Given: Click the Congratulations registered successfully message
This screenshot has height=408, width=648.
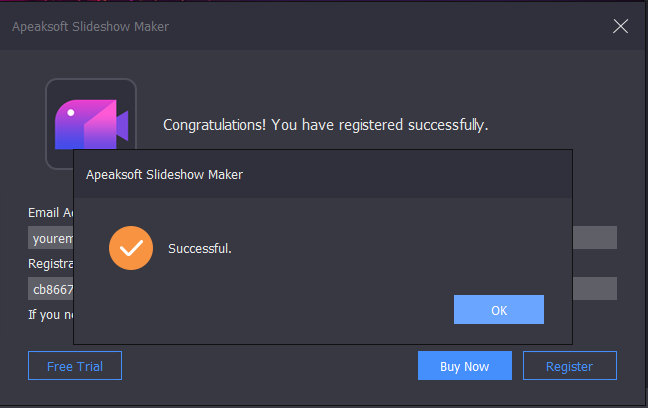Looking at the screenshot, I should pyautogui.click(x=325, y=125).
